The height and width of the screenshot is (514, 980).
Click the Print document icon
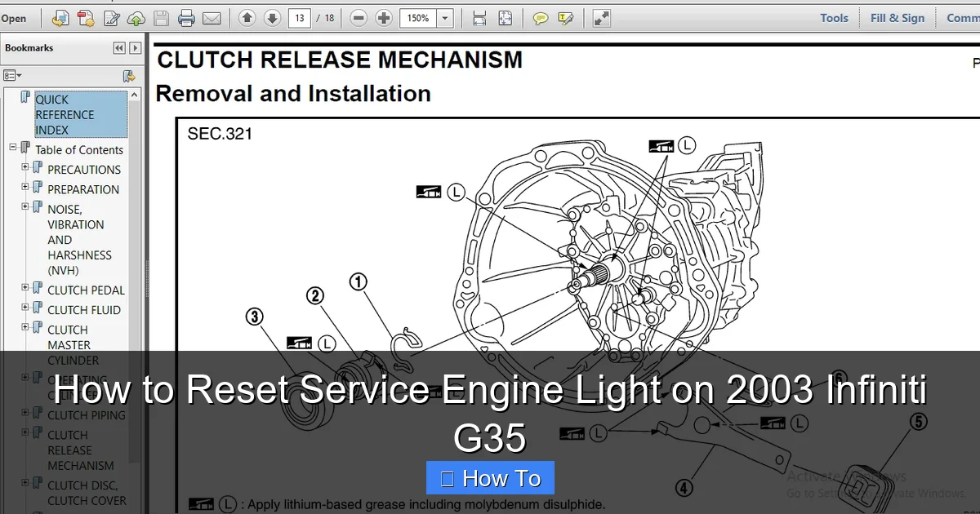click(x=186, y=18)
